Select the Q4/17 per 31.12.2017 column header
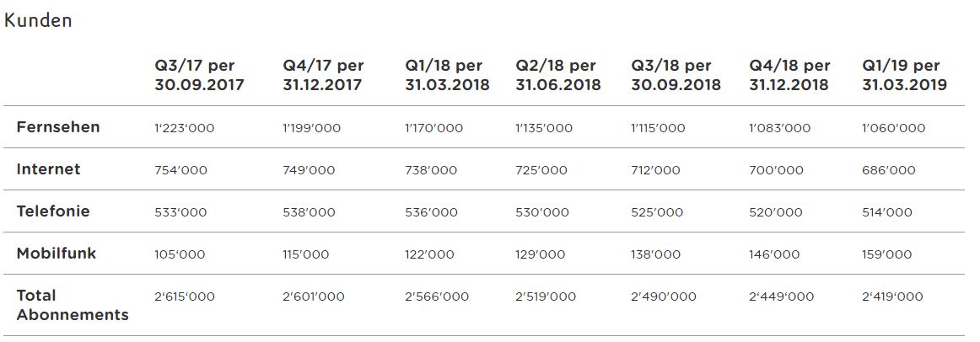Viewport: 980px width, 342px height. [323, 75]
